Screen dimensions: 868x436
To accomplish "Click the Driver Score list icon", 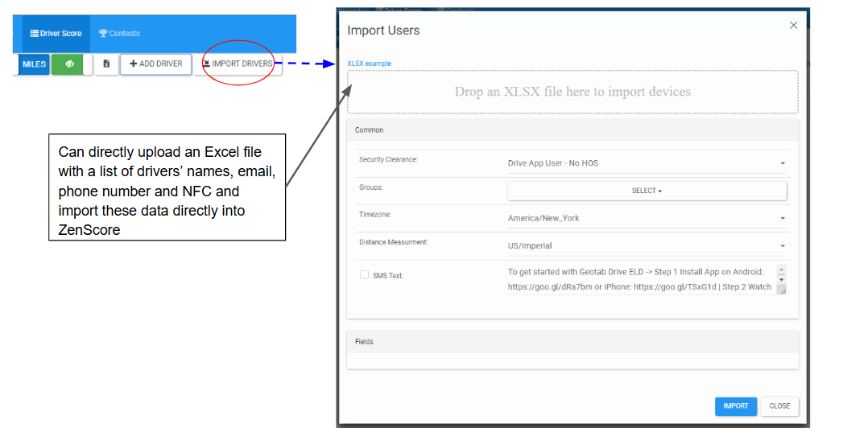I will [35, 33].
